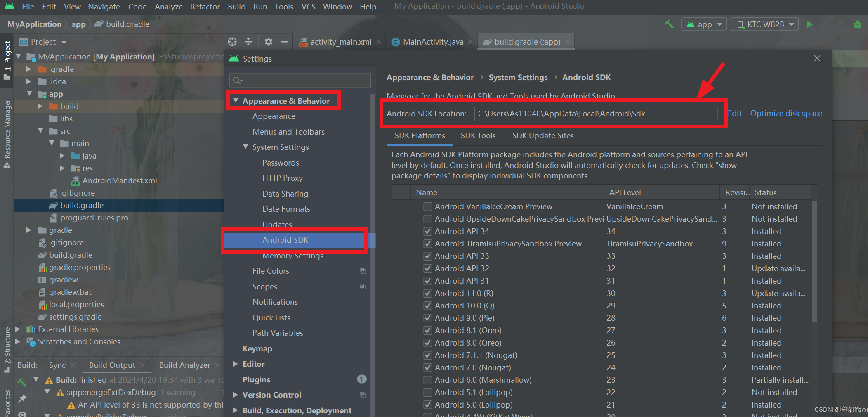Open the Refactor menu
This screenshot has height=417, width=868.
[205, 7]
